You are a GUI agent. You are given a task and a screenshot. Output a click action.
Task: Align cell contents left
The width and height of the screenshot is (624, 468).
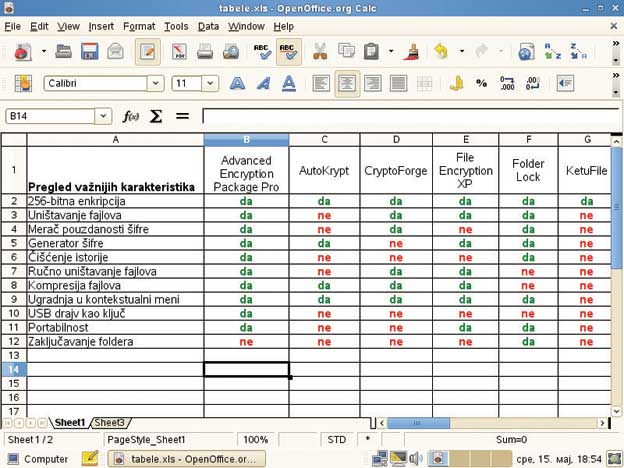click(321, 84)
